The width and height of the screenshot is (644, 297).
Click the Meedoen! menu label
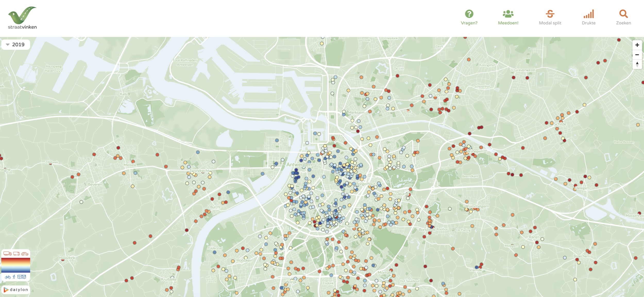(x=508, y=23)
